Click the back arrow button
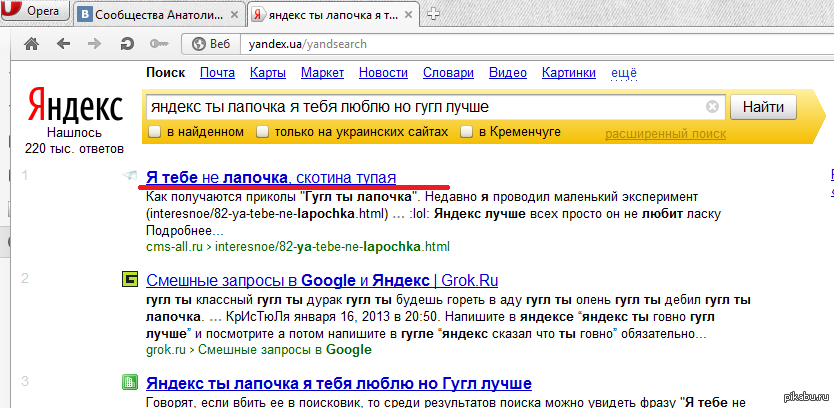 63,44
